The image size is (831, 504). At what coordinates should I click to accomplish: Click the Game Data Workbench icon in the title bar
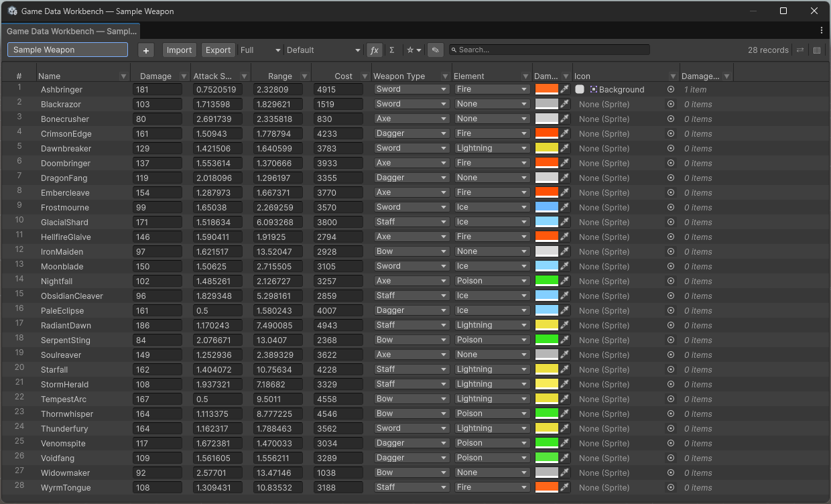click(11, 11)
